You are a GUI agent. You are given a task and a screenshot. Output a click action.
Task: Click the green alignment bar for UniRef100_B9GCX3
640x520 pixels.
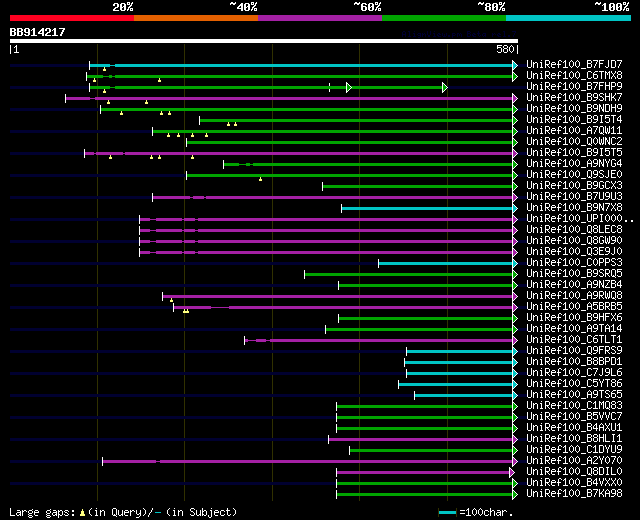point(420,187)
